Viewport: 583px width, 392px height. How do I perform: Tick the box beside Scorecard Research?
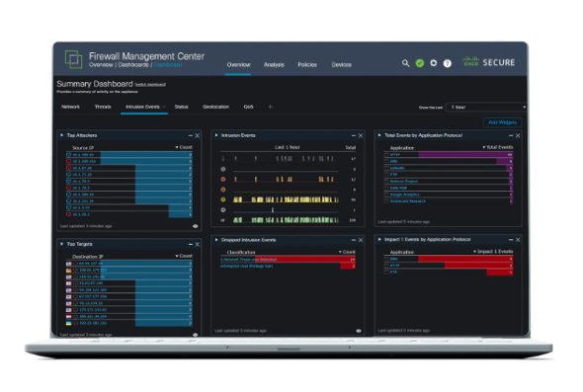[386, 201]
